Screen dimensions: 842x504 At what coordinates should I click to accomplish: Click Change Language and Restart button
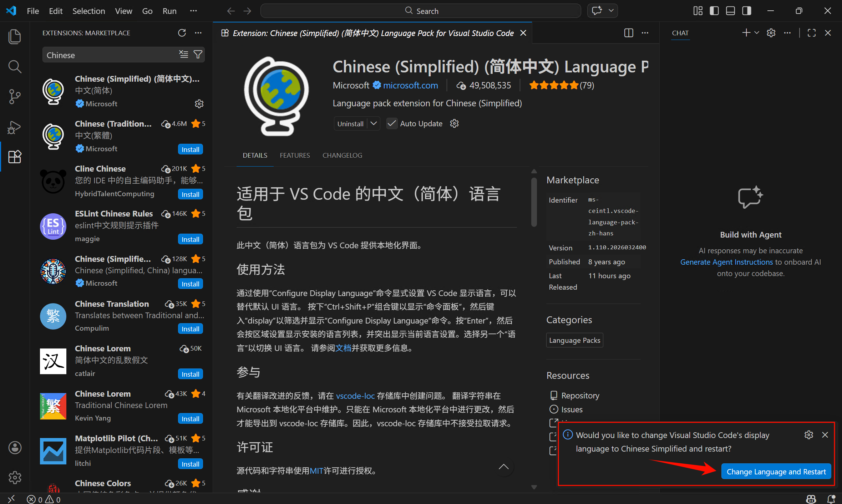pyautogui.click(x=776, y=472)
